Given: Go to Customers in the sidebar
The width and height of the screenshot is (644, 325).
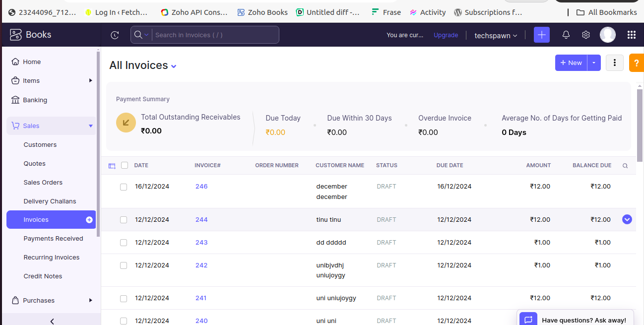Looking at the screenshot, I should pos(40,145).
